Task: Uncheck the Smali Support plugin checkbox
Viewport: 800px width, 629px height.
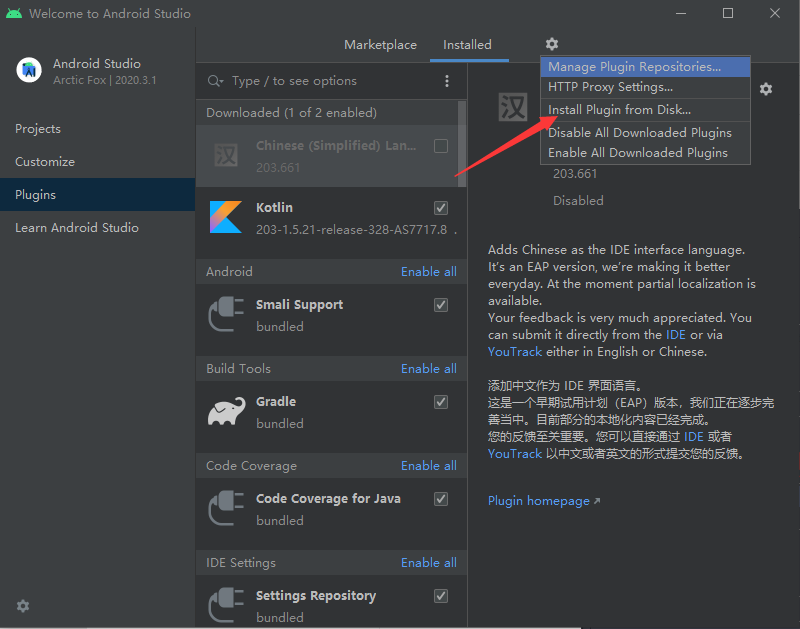Action: [x=441, y=305]
